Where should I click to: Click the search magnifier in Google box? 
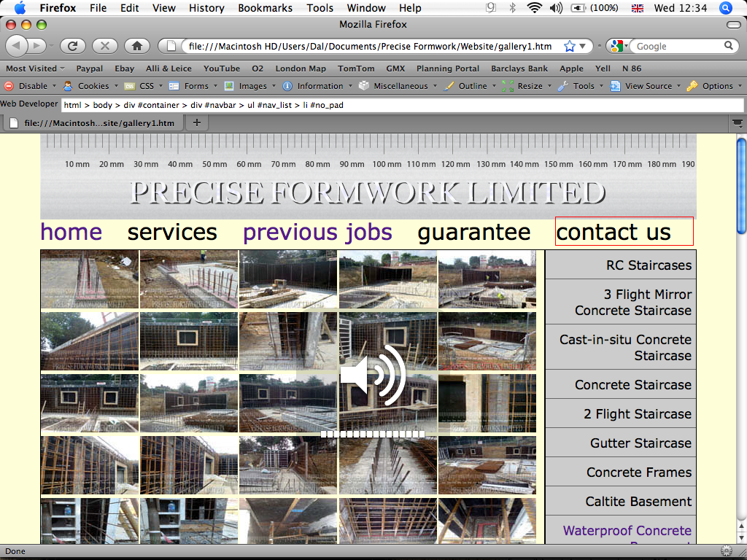pos(729,46)
